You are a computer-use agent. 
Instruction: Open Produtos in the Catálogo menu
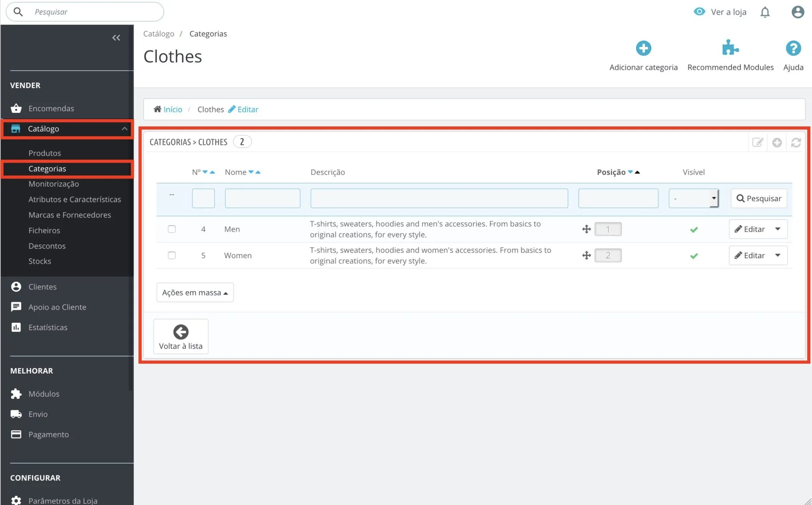(44, 153)
